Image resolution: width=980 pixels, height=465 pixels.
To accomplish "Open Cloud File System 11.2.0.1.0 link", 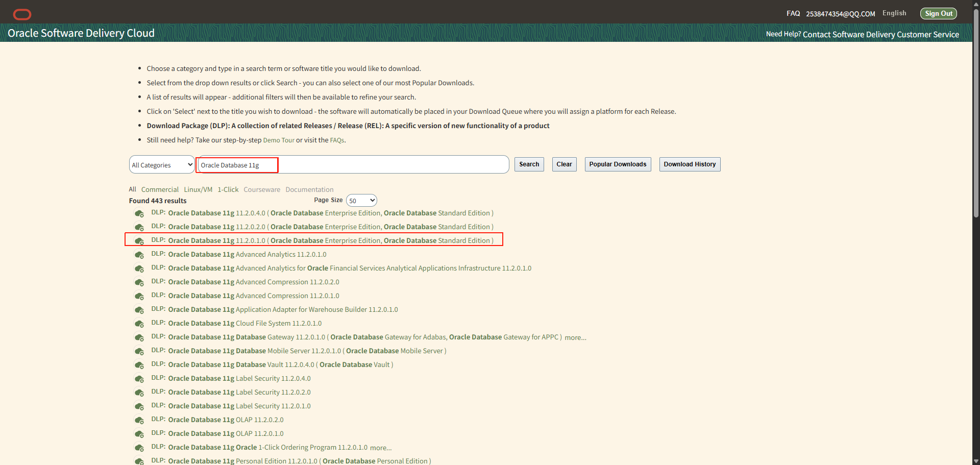I will click(x=245, y=324).
